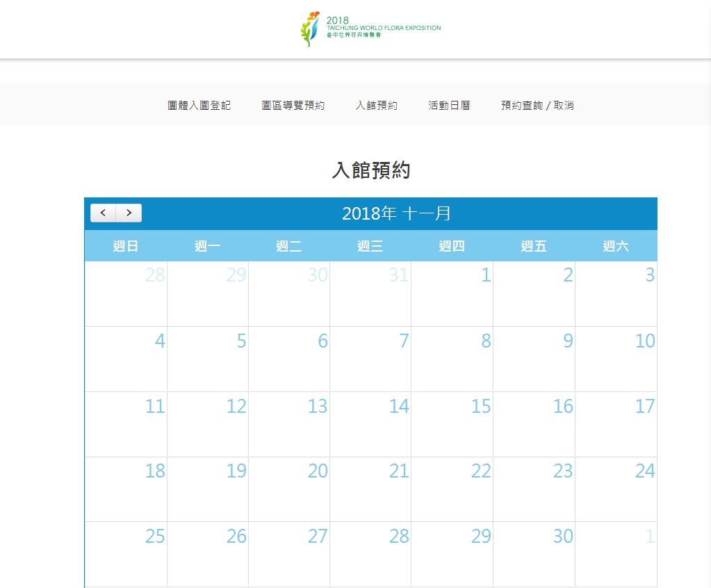Screen dimensions: 711x588
Task: Select 入館預約 in navigation bar
Action: coord(376,106)
